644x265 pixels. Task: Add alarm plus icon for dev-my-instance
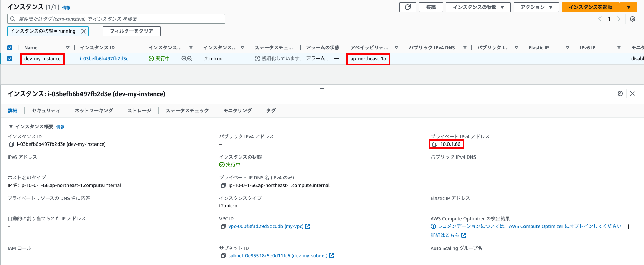pyautogui.click(x=337, y=59)
